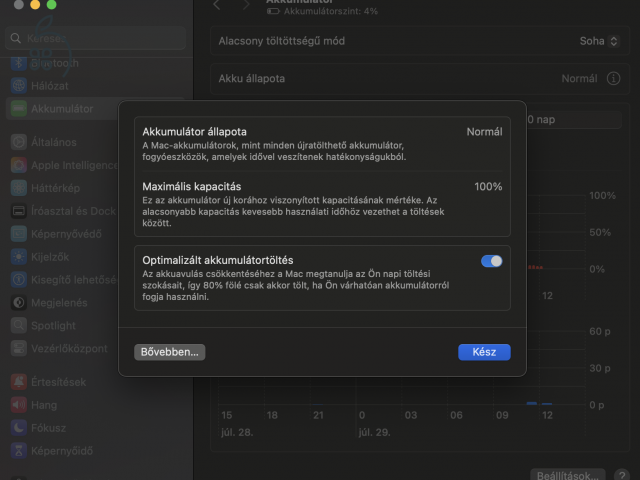Screen dimensions: 640x480
Task: Toggle Optimalizált akkumulátortöltés switch
Action: click(x=491, y=261)
